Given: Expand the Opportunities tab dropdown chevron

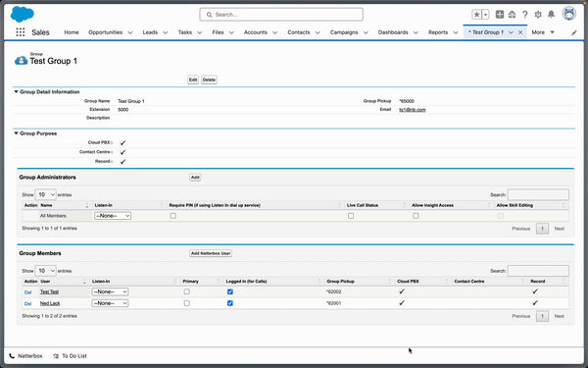Looking at the screenshot, I should click(x=130, y=32).
